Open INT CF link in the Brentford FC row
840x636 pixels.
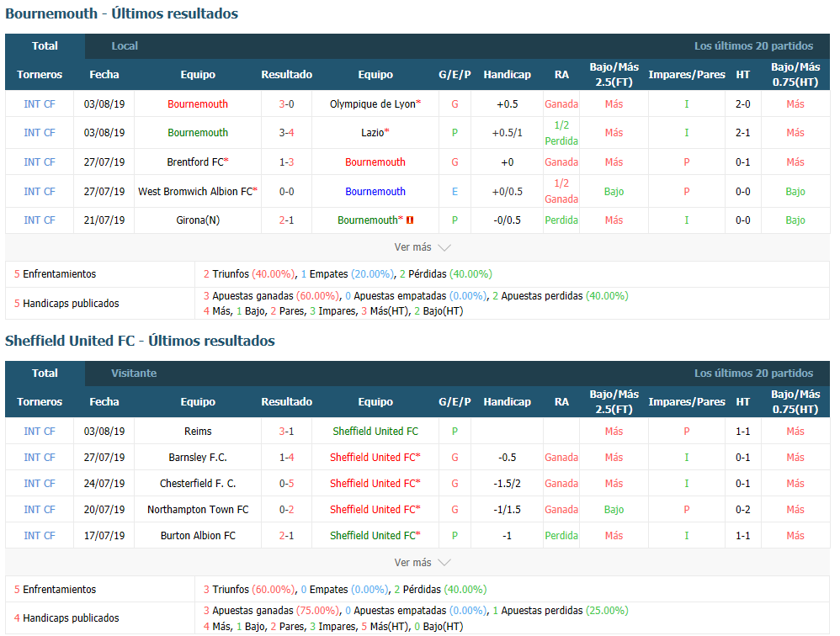pos(39,162)
